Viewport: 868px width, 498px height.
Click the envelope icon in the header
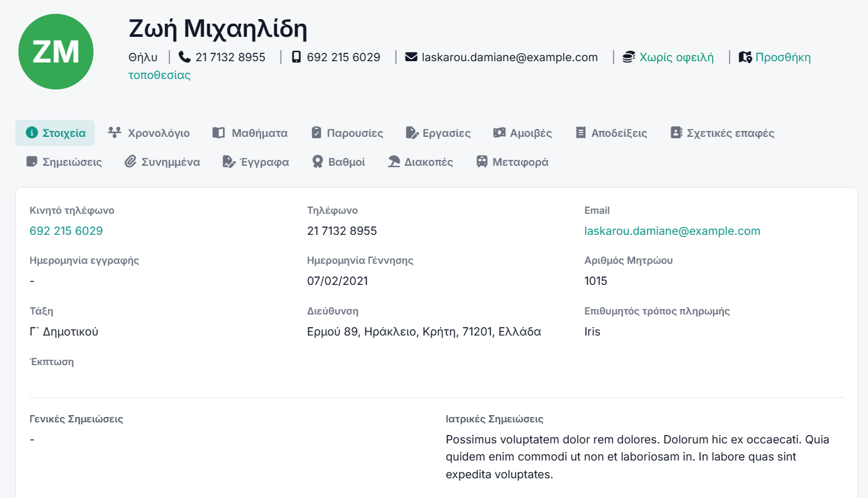tap(411, 57)
